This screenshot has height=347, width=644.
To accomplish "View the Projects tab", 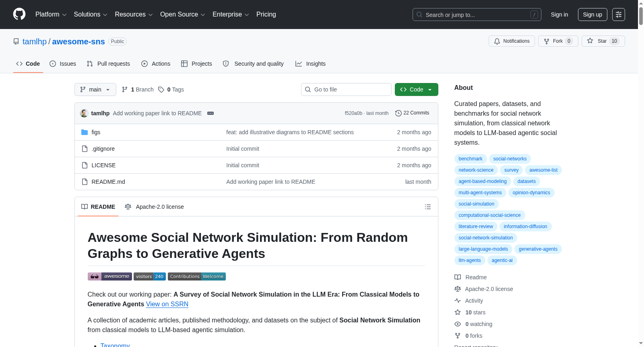I will (196, 64).
